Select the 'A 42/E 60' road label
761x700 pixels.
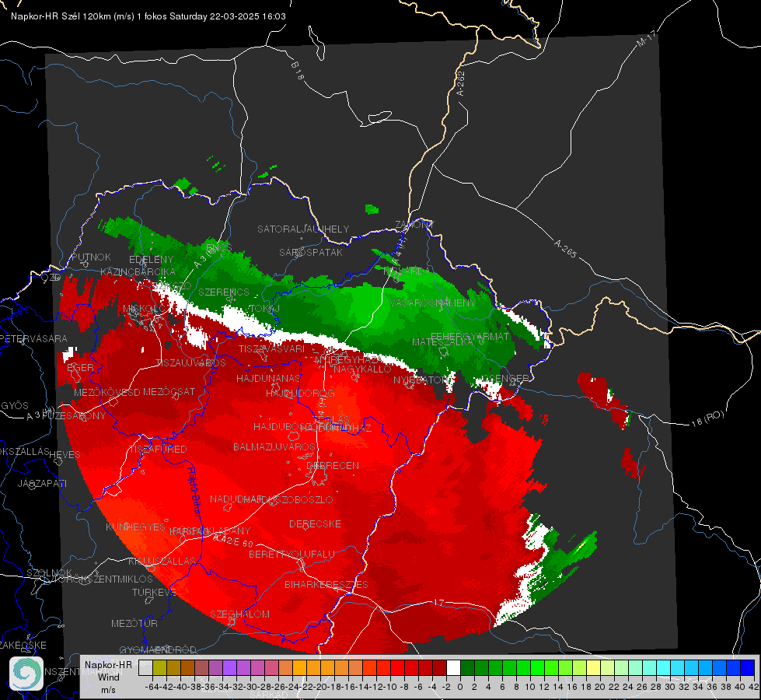(234, 541)
